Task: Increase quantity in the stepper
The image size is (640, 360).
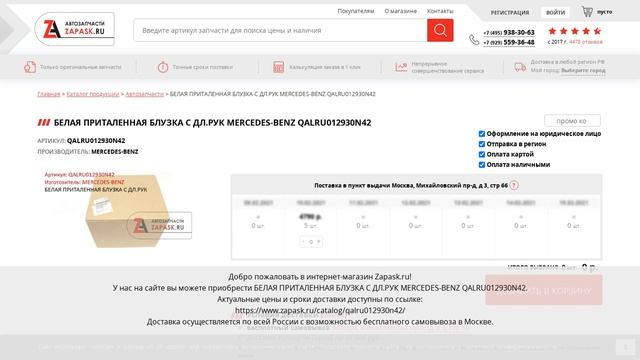Action: [x=319, y=242]
